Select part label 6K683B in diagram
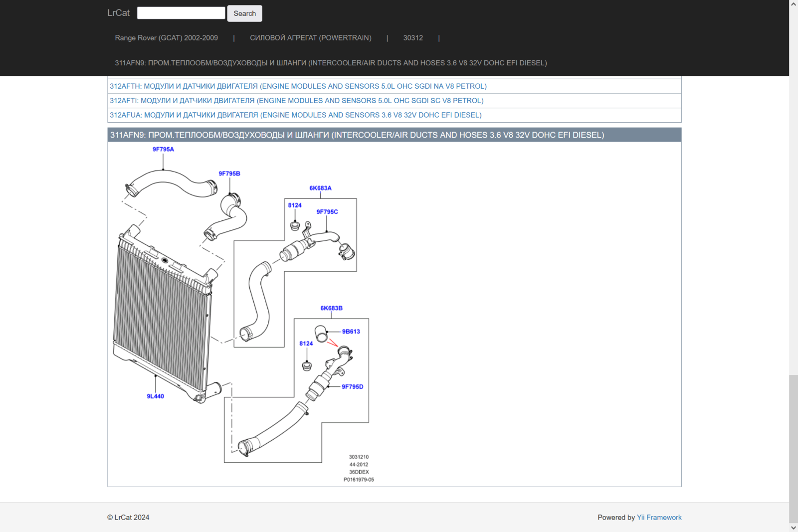 click(332, 308)
